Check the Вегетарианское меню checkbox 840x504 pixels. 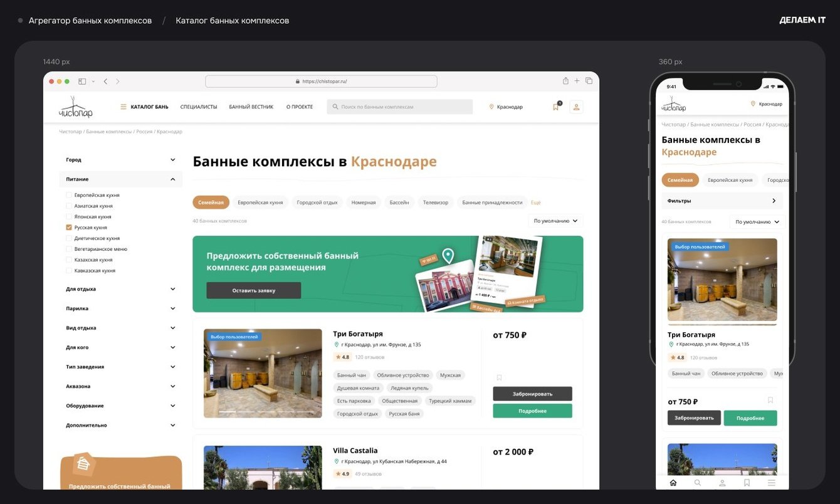(x=69, y=249)
